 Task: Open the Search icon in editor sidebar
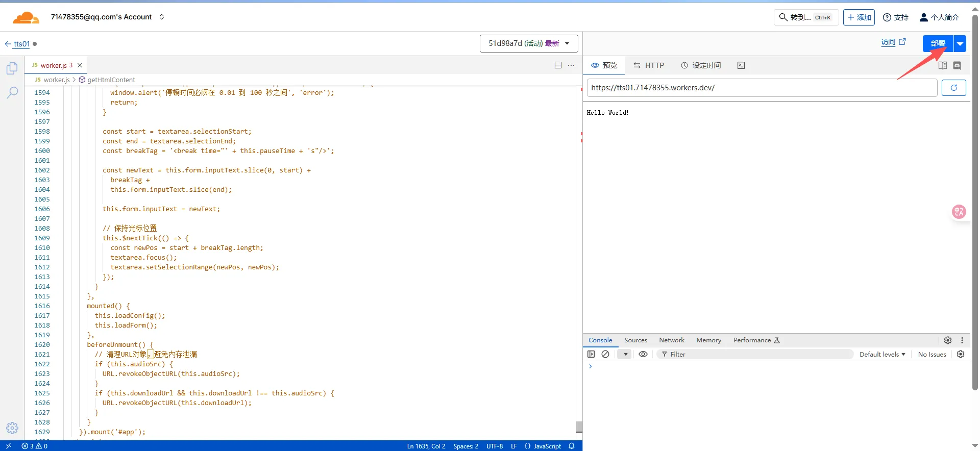point(12,92)
